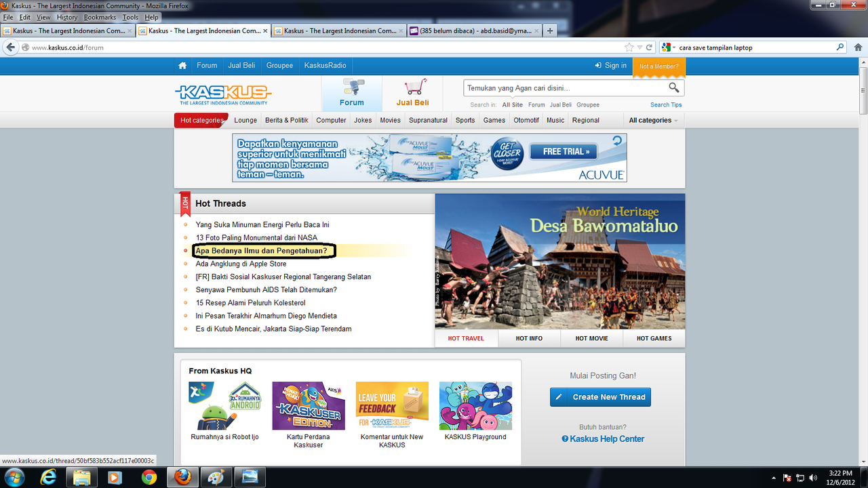Select Jual Beli search filter
The height and width of the screenshot is (488, 868).
click(x=561, y=105)
